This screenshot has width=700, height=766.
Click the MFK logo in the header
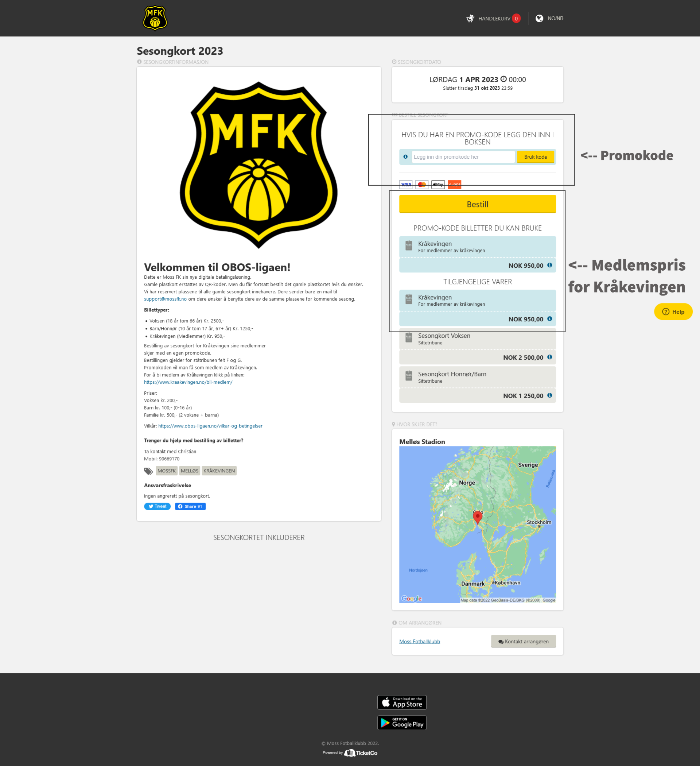(155, 18)
